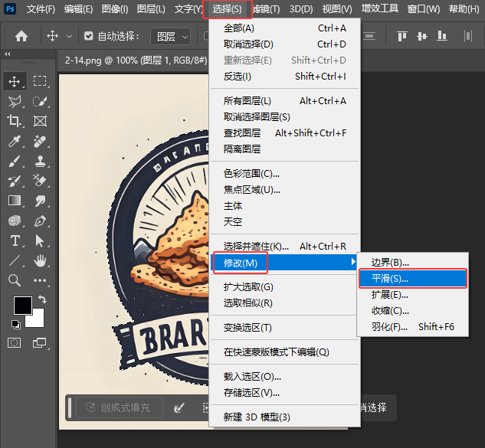This screenshot has height=448, width=485.
Task: Click the foreground black color swatch
Action: [23, 305]
